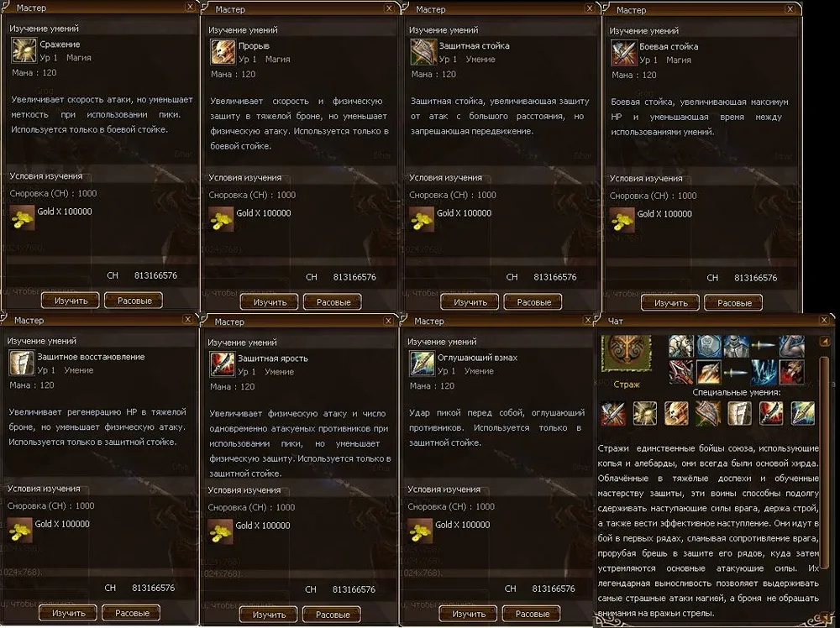Click the scroll-up arrow in the chat window
Screen dimensions: 840x628
(x=825, y=341)
